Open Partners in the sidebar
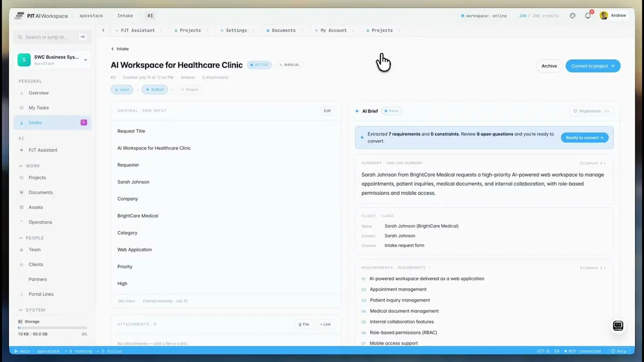The image size is (644, 362). coord(37,280)
